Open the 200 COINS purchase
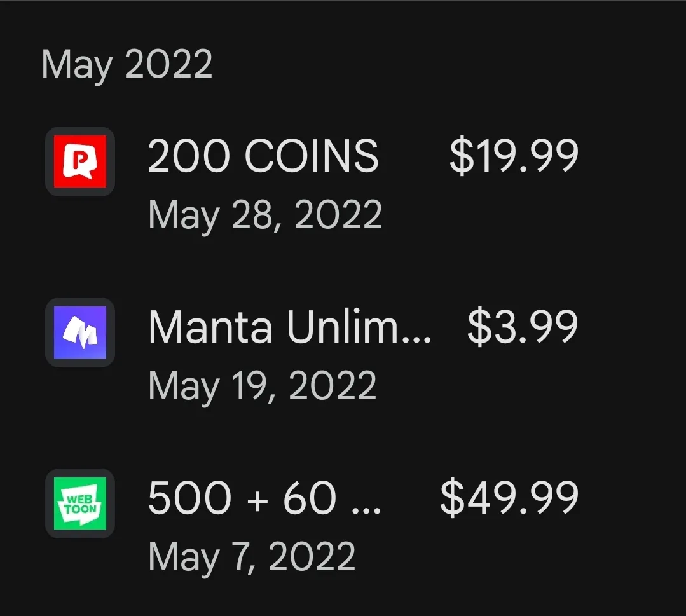Image resolution: width=686 pixels, height=616 pixels. click(x=263, y=156)
